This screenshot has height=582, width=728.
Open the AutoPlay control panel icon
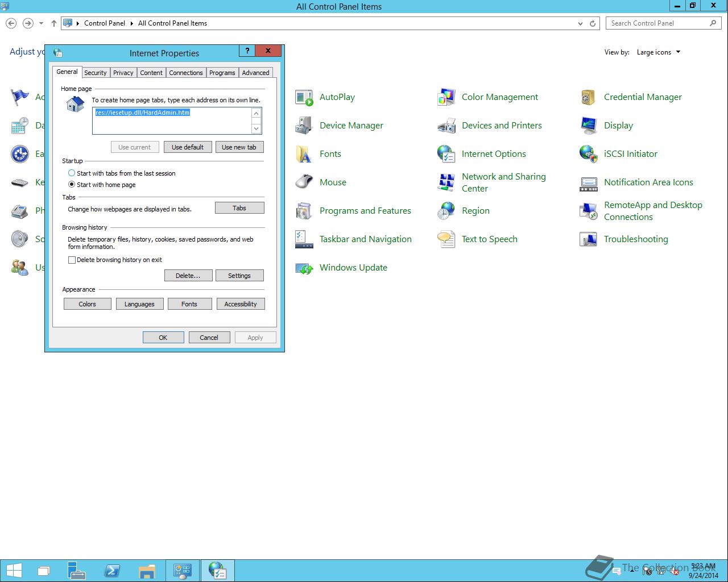[x=304, y=97]
